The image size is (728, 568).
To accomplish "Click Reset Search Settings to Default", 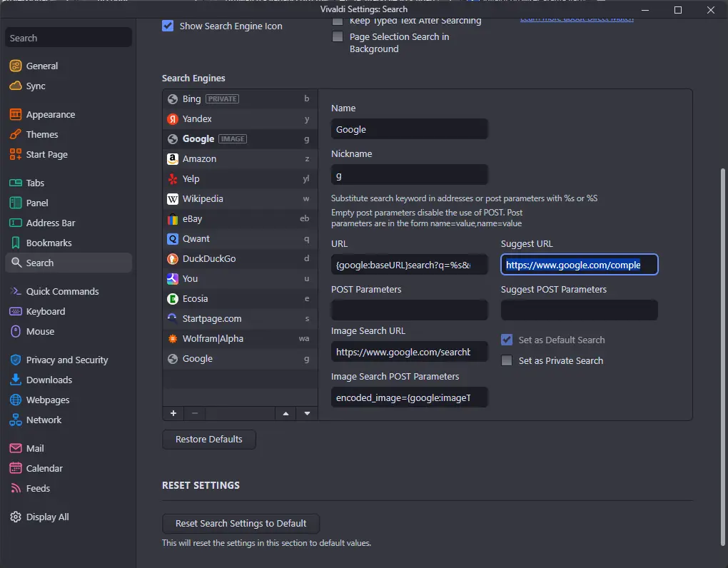I will point(241,524).
